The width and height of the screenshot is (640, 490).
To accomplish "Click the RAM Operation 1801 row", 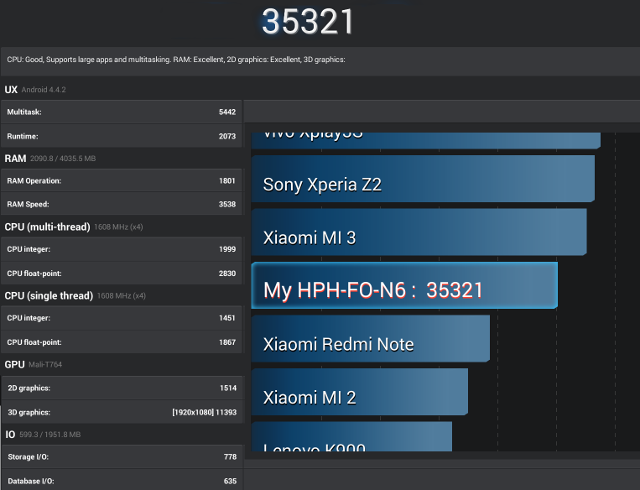I will pyautogui.click(x=122, y=181).
